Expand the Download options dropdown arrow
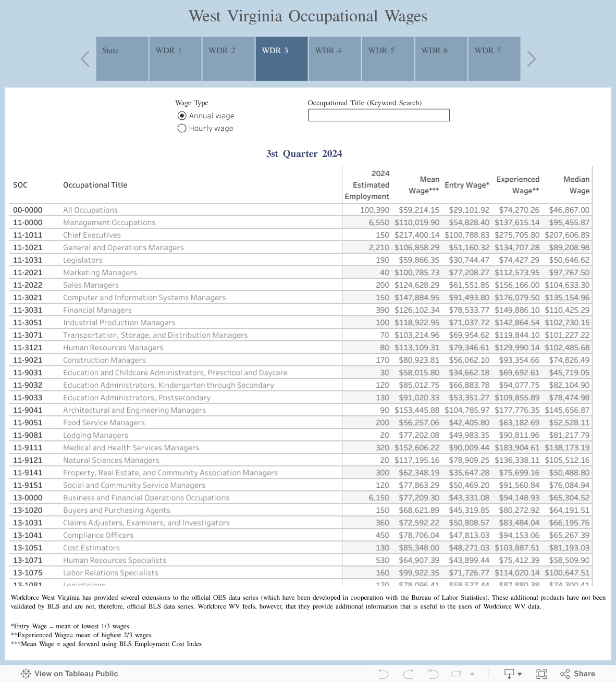The image size is (616, 682). click(x=521, y=673)
